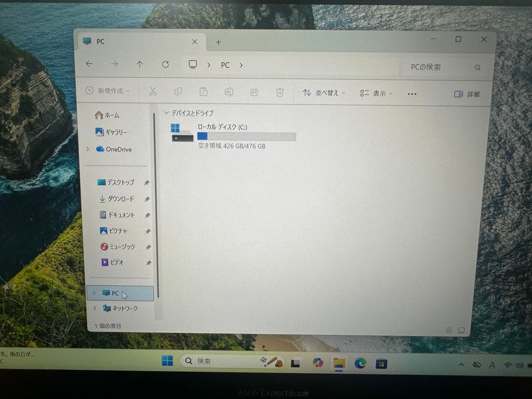Switch to large thumbnails view icon in status bar
The width and height of the screenshot is (532, 399).
pyautogui.click(x=461, y=330)
